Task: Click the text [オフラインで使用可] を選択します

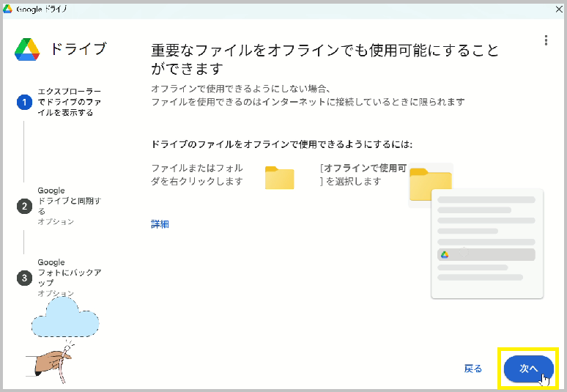Action: pos(363,174)
